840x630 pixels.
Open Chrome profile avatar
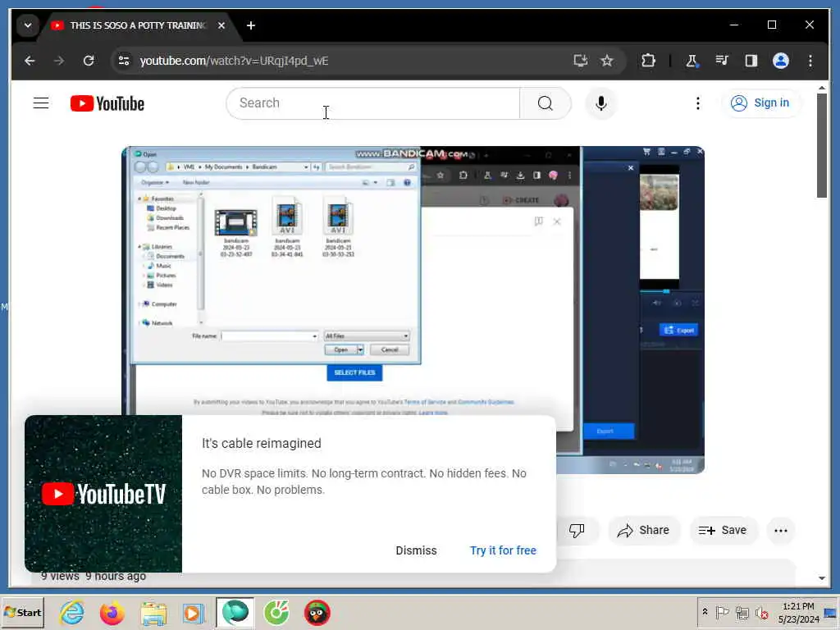tap(781, 61)
